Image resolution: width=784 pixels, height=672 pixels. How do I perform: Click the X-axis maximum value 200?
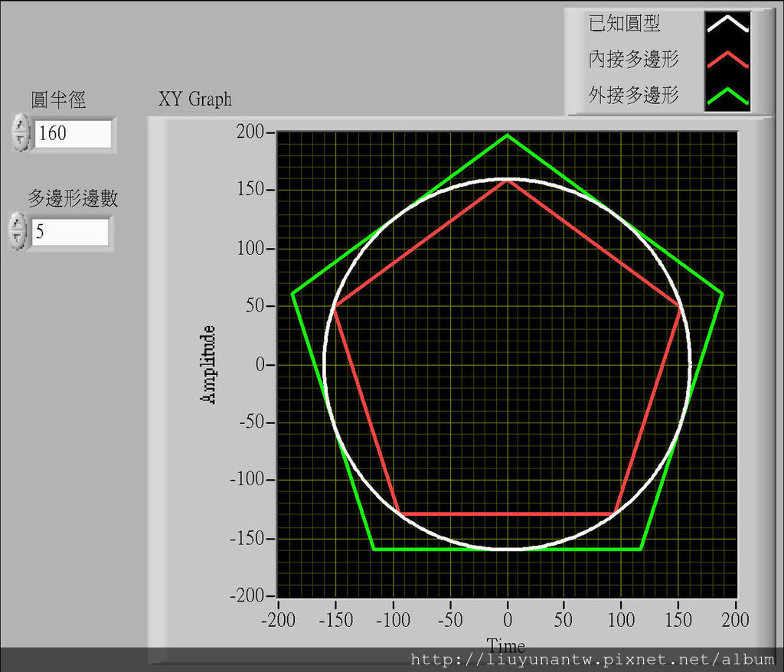(x=735, y=619)
